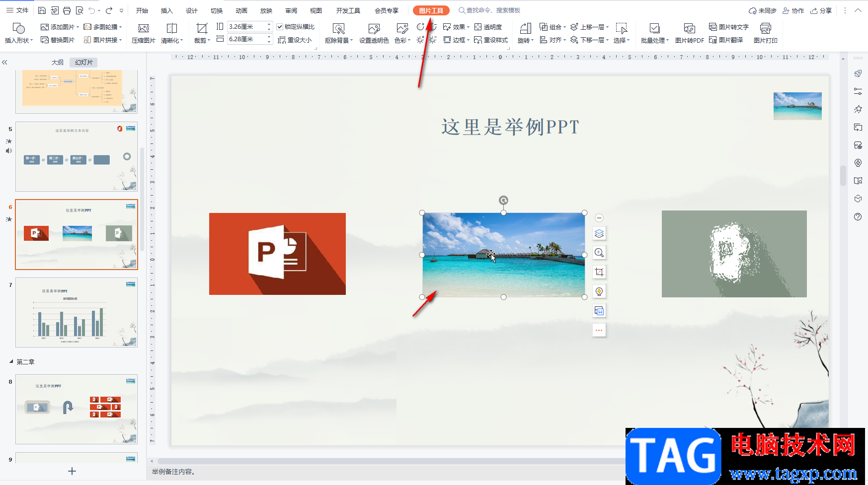Expand Send Backward (下移一层) dropdown
The width and height of the screenshot is (868, 485).
click(608, 40)
